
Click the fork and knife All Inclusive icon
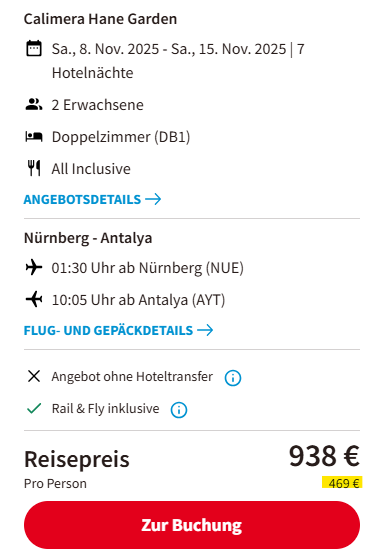[34, 168]
